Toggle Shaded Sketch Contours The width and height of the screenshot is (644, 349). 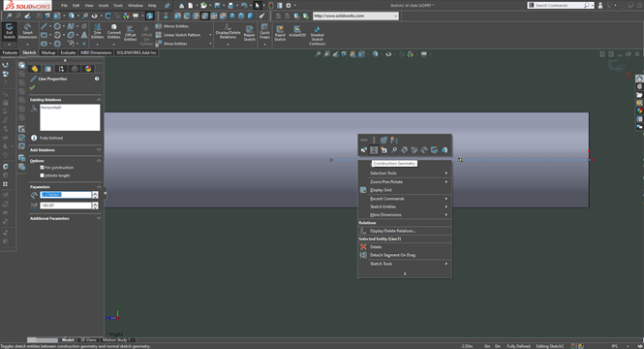click(317, 35)
